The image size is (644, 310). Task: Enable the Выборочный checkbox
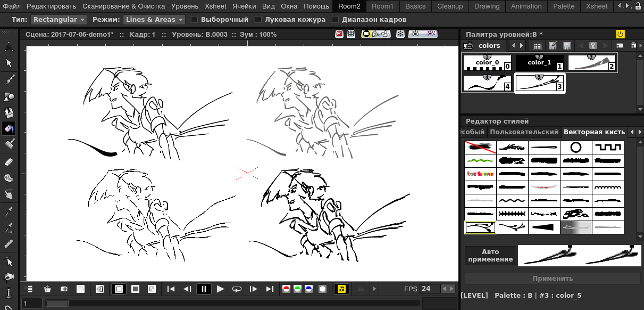(195, 19)
